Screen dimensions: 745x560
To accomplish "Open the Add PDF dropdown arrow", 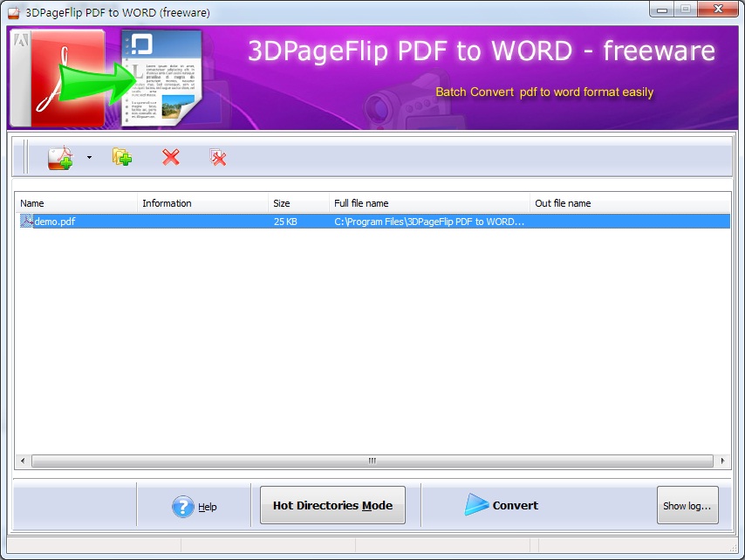I will [x=89, y=158].
